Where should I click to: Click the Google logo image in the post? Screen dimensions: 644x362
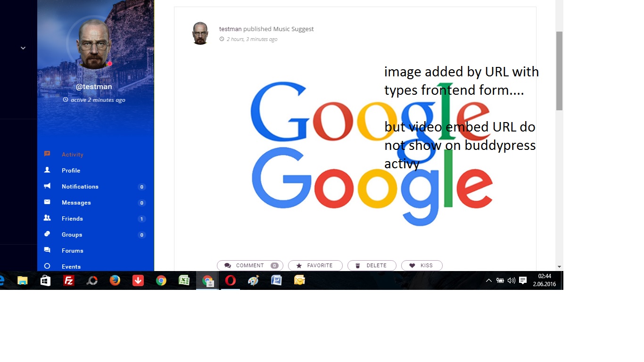coord(372,153)
